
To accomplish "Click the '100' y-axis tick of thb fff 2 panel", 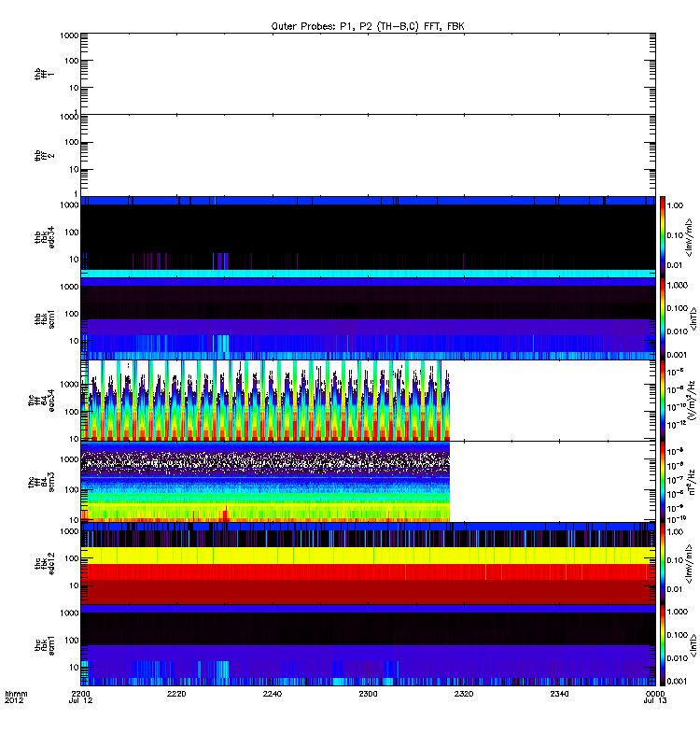I will [72, 142].
